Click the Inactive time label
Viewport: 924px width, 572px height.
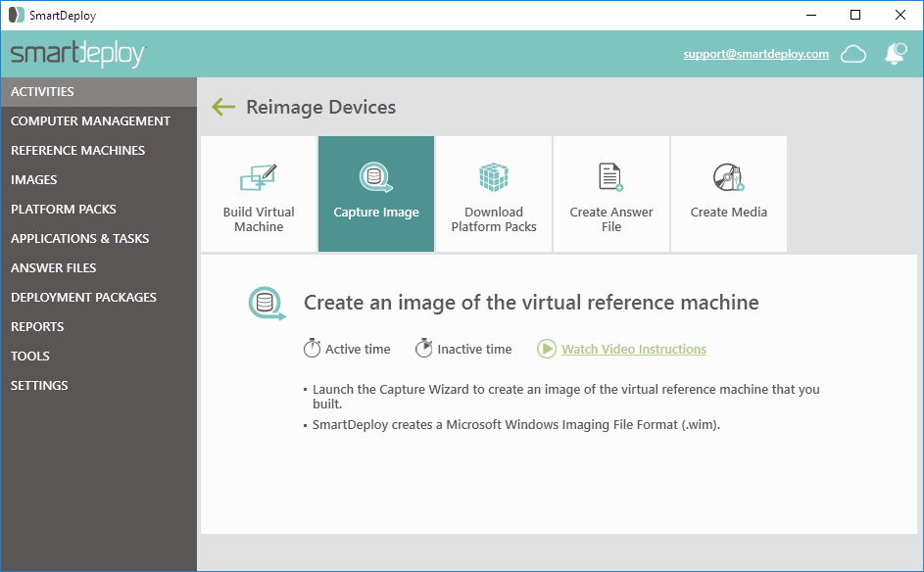(x=474, y=350)
